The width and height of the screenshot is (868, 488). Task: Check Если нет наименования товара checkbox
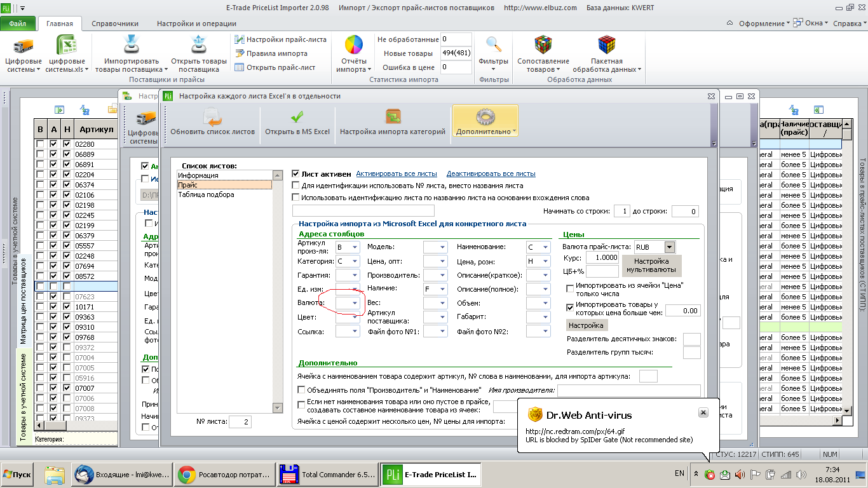[302, 405]
